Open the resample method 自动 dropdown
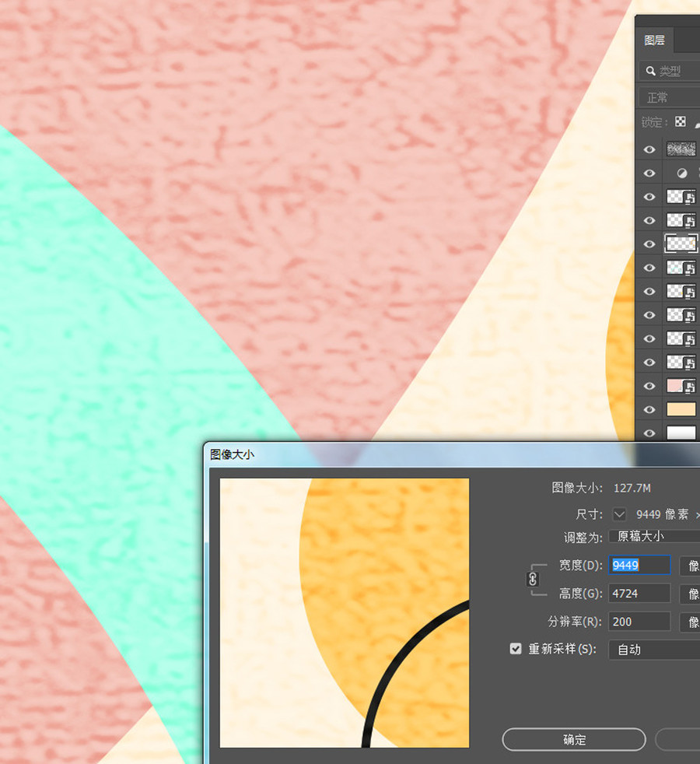 click(x=654, y=650)
